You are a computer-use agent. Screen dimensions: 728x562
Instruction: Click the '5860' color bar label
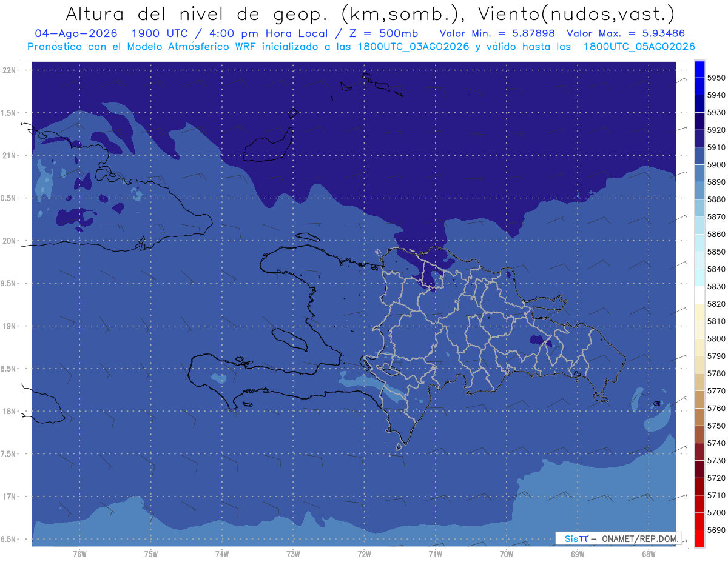[716, 234]
